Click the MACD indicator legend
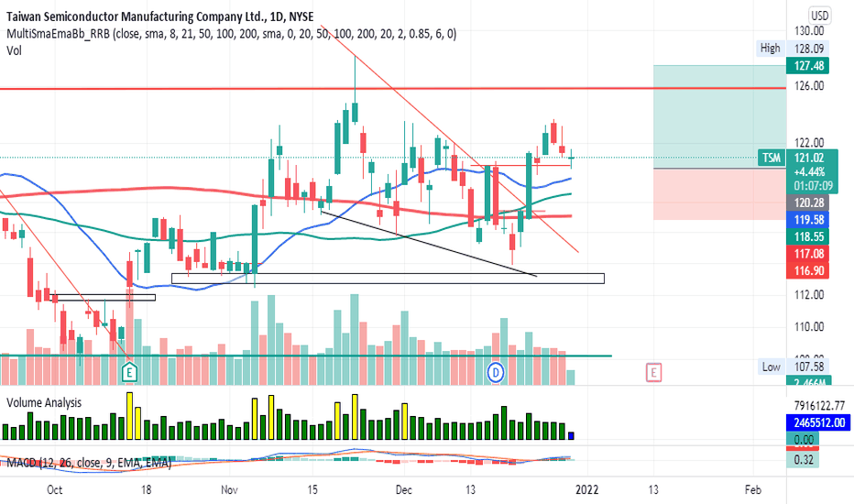The width and height of the screenshot is (854, 504). (x=89, y=463)
